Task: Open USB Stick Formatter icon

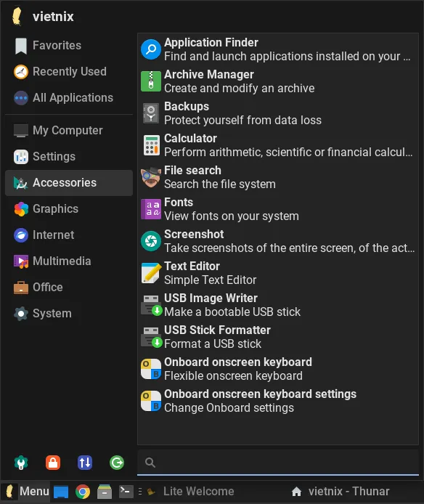Action: [x=152, y=337]
